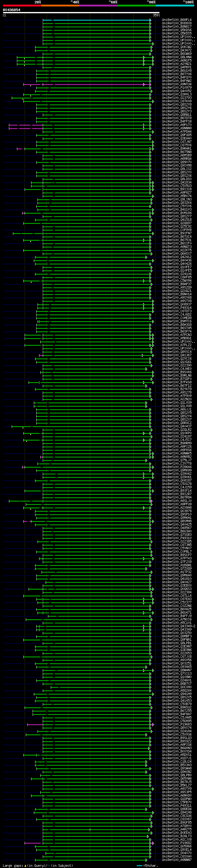Select the UniRef100_A9STV8 label
The width and height of the screenshot is (197, 868).
[177, 301]
